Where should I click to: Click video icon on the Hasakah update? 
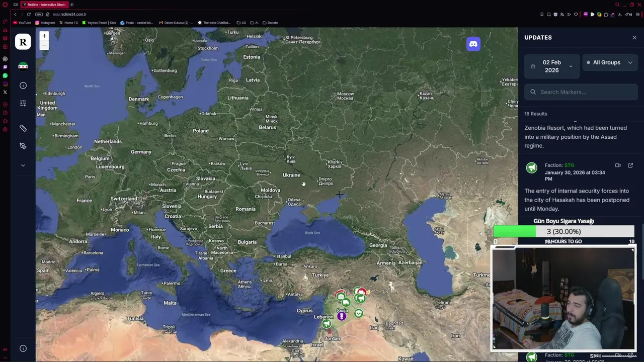pos(618,165)
